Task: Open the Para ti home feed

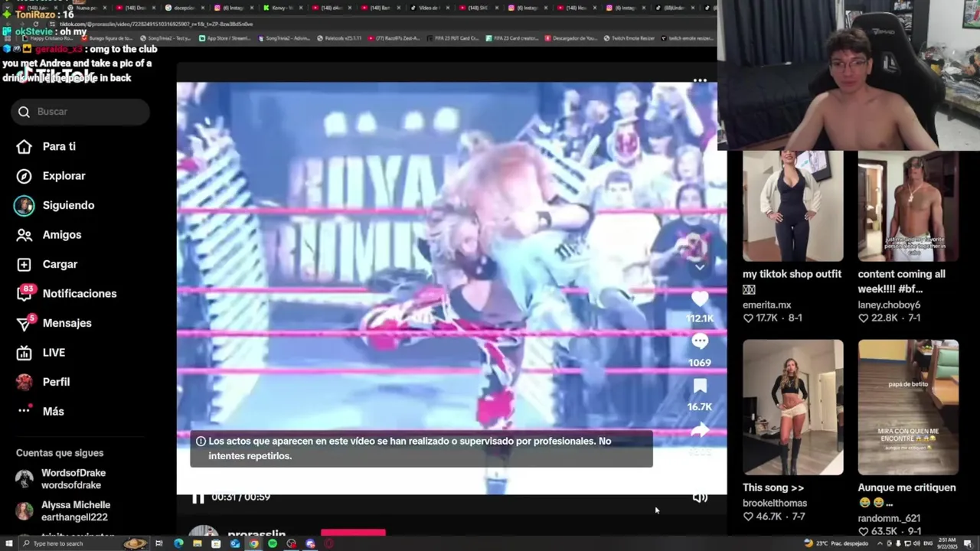Action: coord(46,146)
